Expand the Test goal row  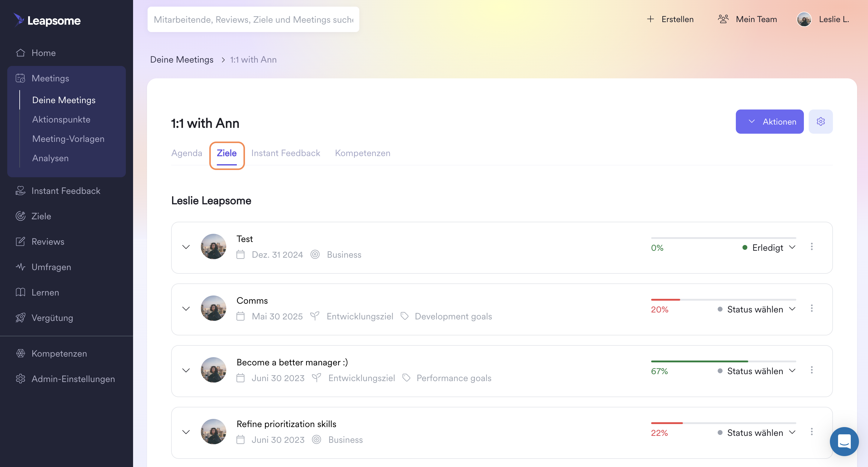point(186,247)
